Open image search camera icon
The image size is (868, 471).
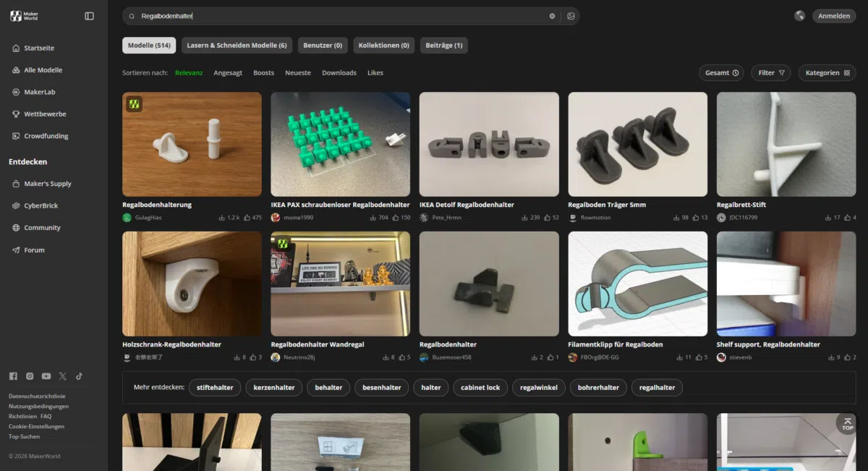coord(571,16)
